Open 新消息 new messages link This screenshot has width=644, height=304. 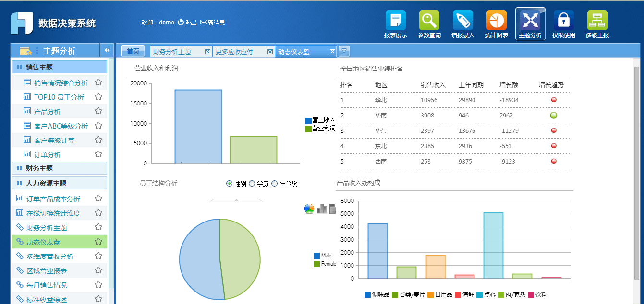(212, 23)
